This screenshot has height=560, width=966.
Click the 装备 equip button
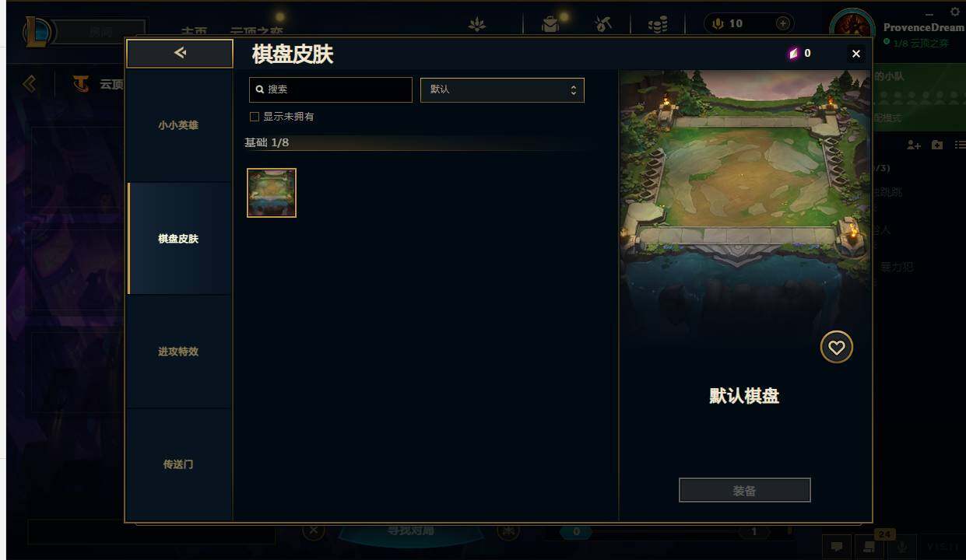(x=745, y=490)
